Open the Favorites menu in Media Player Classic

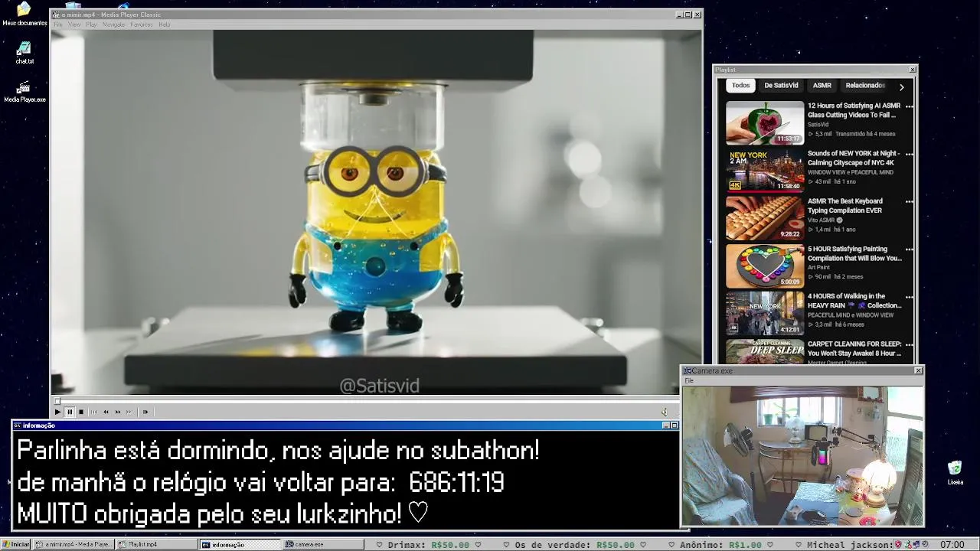pos(141,24)
